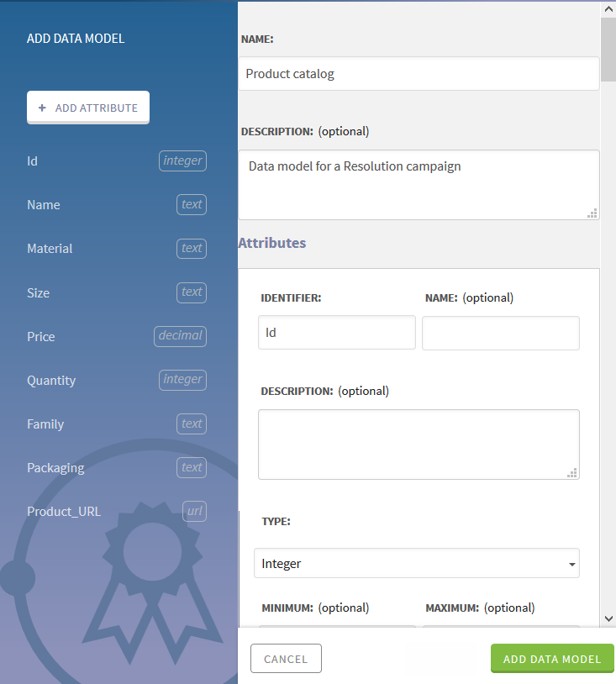
Task: Click the text badge next to Packaging
Action: 192,467
